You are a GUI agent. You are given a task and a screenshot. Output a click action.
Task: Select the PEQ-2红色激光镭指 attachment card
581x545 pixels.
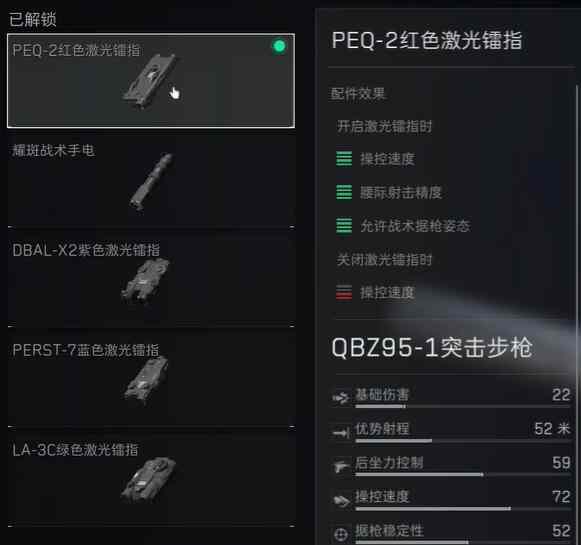pos(151,81)
